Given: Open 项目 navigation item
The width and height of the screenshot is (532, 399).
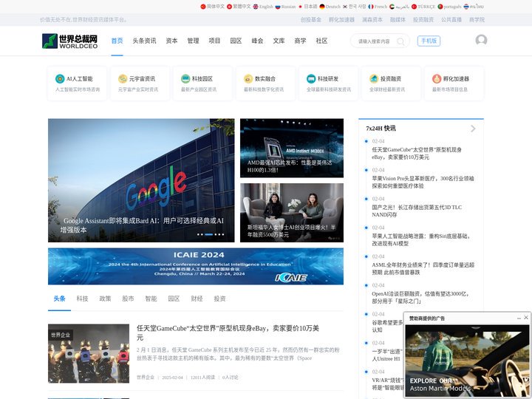Looking at the screenshot, I should 214,41.
